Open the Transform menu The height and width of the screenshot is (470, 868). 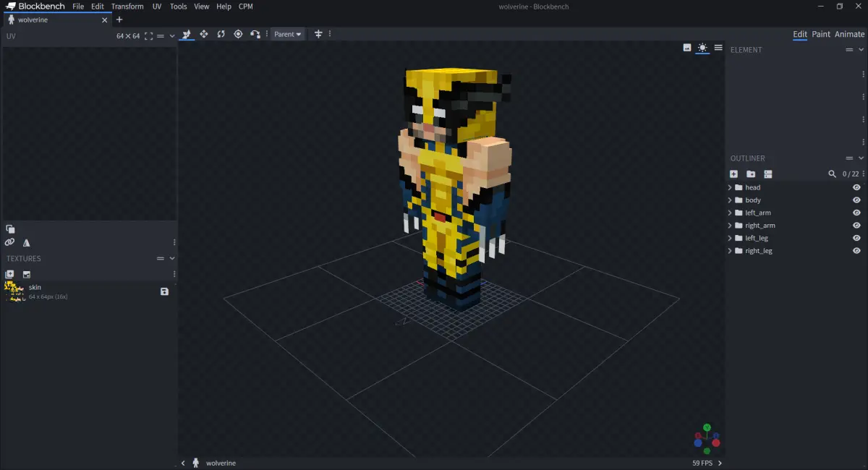point(127,7)
